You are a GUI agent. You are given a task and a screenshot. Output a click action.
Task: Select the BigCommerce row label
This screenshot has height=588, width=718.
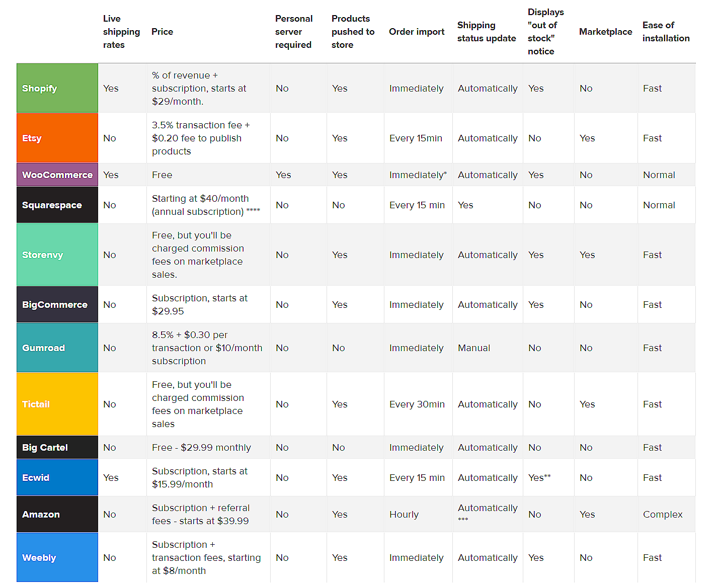57,304
